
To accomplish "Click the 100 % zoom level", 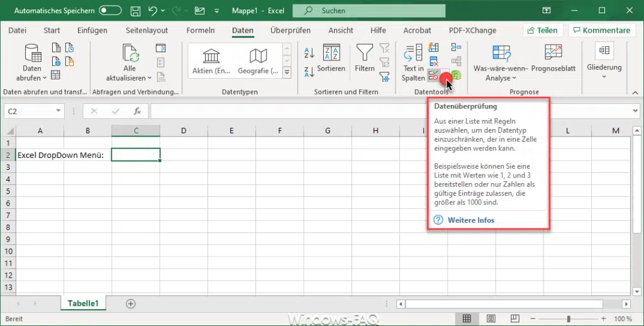I will click(623, 319).
